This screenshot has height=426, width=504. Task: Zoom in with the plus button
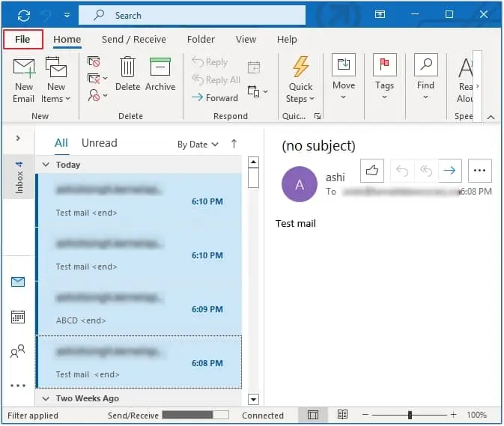pyautogui.click(x=453, y=415)
